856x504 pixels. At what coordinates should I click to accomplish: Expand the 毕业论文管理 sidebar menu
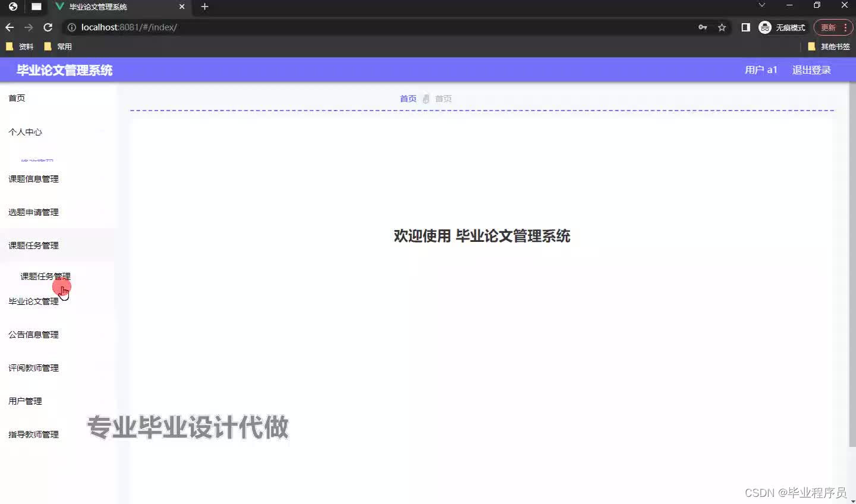tap(58, 301)
